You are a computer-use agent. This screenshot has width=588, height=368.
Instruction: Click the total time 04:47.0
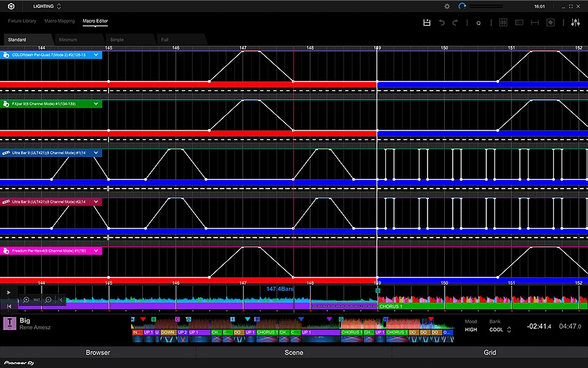570,326
